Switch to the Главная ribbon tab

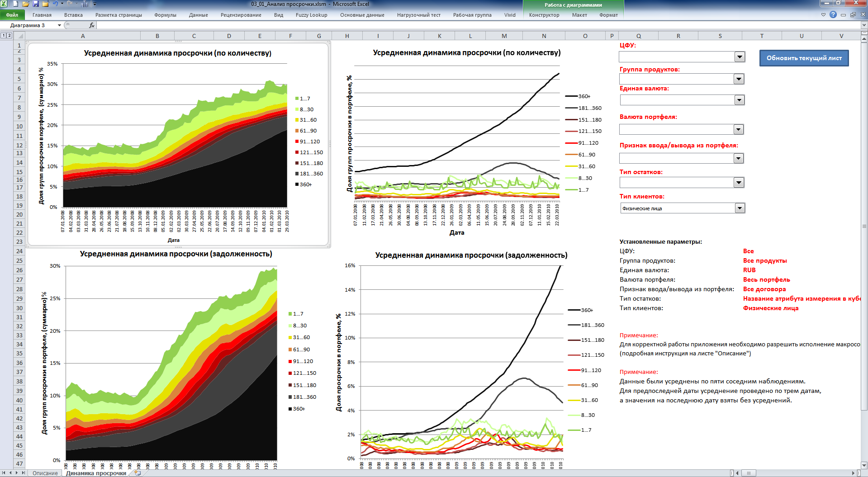42,15
